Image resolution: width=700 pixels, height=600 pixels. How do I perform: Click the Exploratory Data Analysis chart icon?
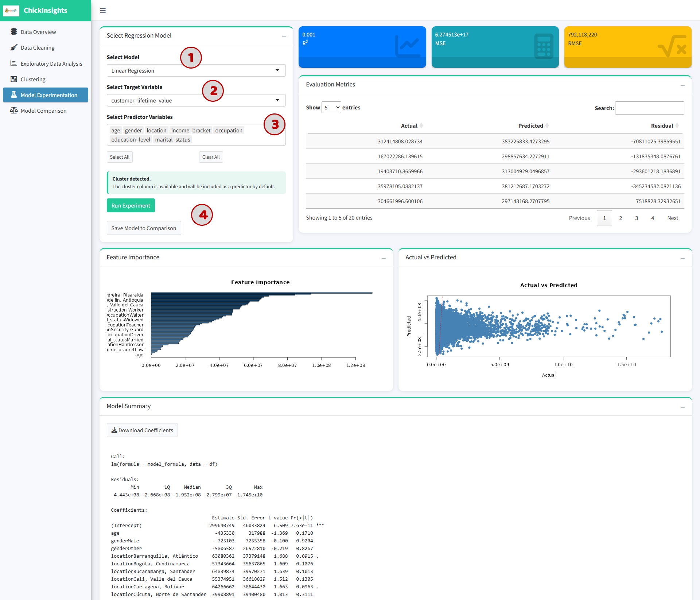click(x=14, y=63)
